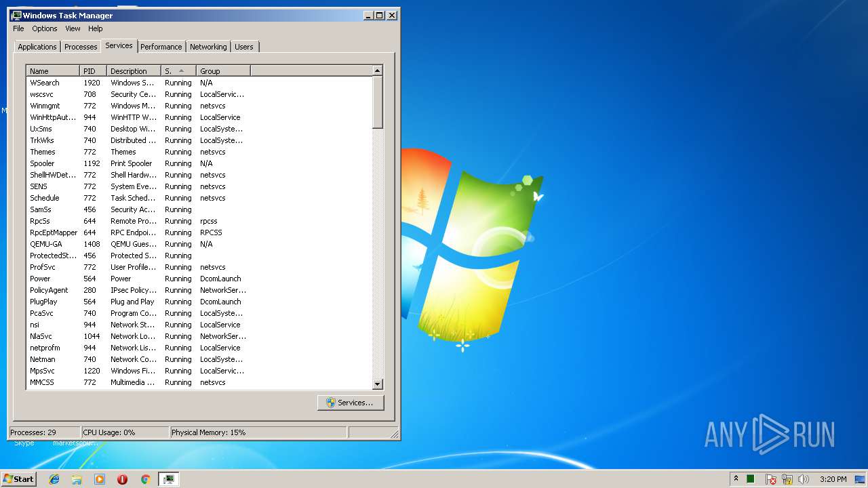Switch to the Performance tab
Image resolution: width=868 pixels, height=488 pixels.
(x=161, y=47)
